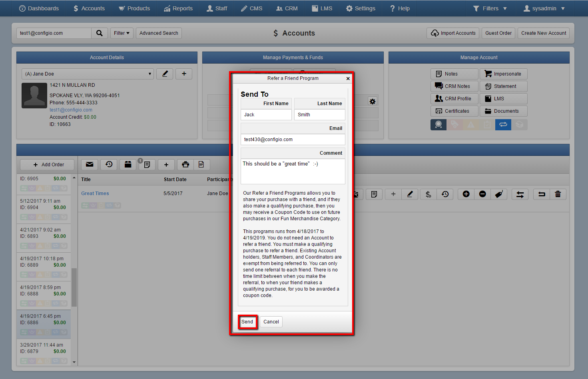Click the Send button
The image size is (588, 379).
(247, 322)
